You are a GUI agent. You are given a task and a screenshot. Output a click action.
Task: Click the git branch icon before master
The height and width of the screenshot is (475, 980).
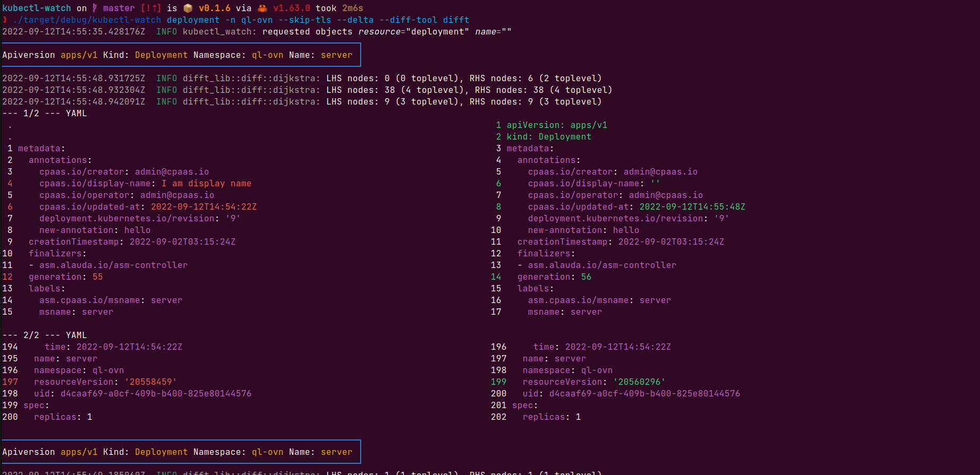[95, 8]
